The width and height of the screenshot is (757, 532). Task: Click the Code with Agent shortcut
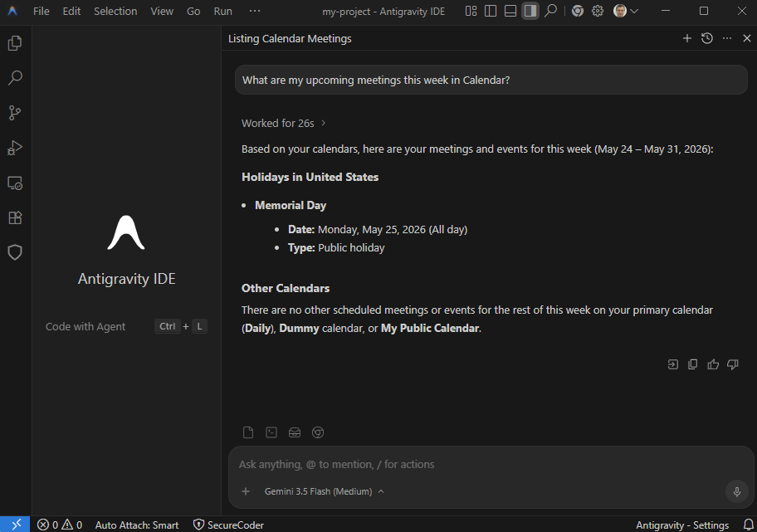tap(125, 327)
